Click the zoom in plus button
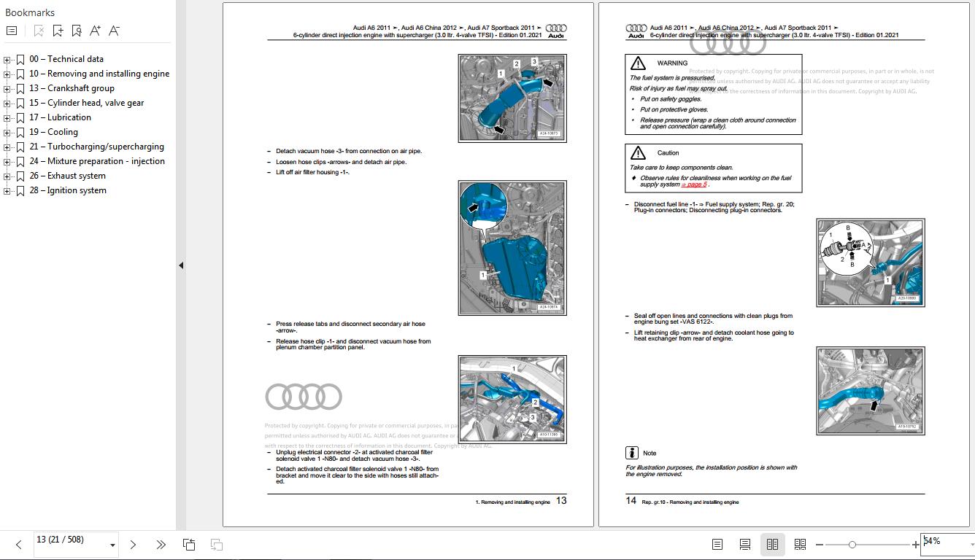Image resolution: width=975 pixels, height=560 pixels. tap(916, 545)
